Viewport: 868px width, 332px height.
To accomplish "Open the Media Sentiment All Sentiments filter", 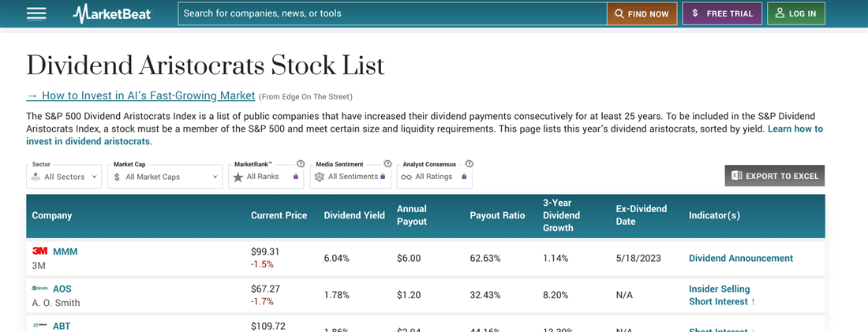I will 350,177.
